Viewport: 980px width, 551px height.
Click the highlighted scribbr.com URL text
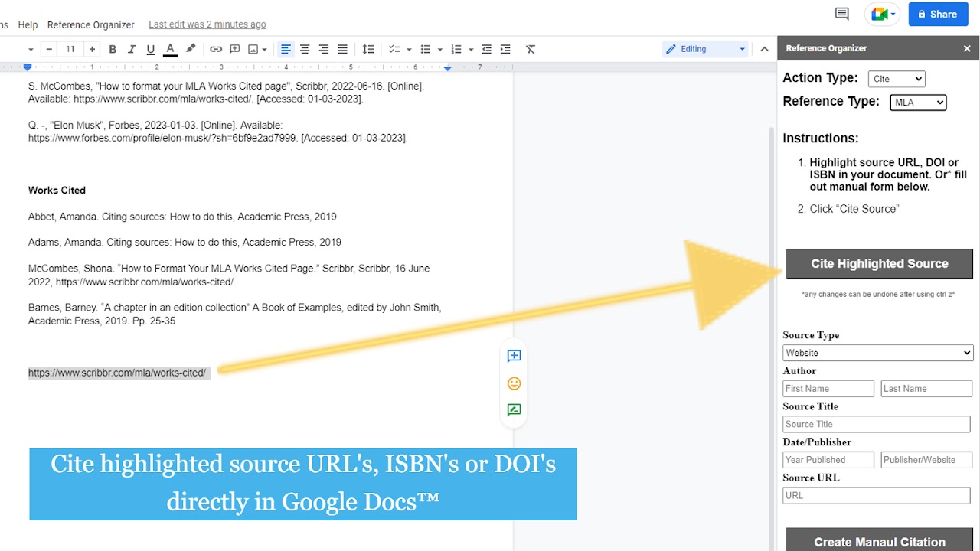pos(117,373)
